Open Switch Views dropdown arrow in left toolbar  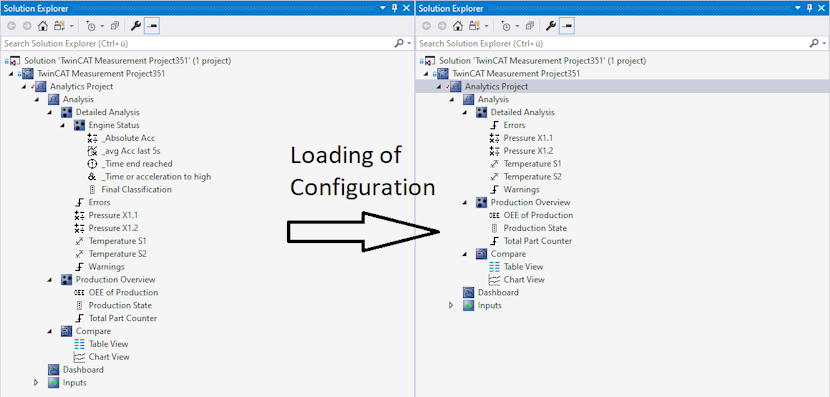click(71, 25)
